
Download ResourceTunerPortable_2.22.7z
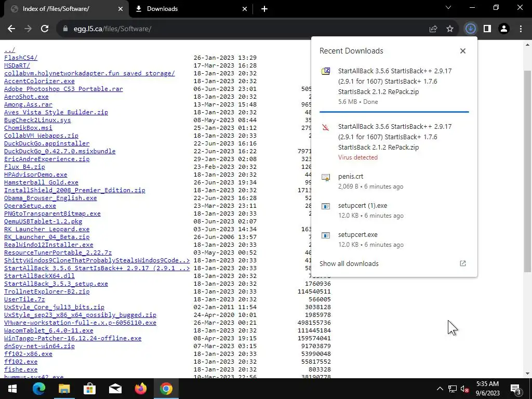(58, 253)
